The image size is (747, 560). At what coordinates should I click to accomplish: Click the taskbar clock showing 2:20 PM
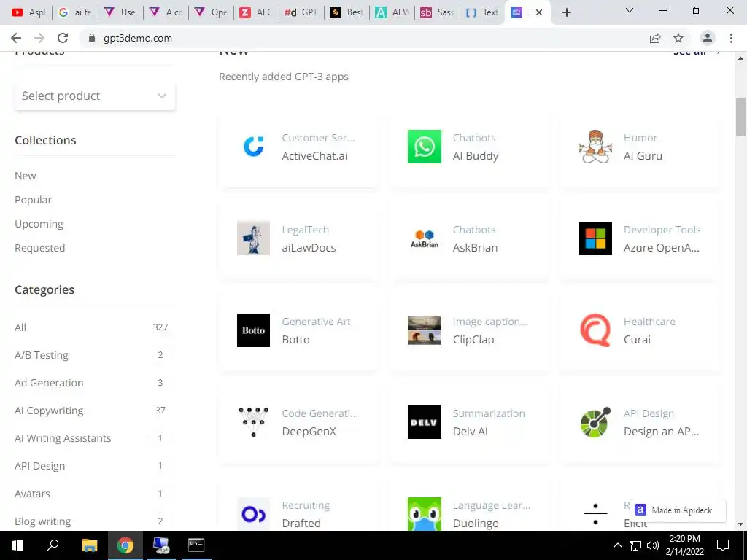(x=684, y=545)
